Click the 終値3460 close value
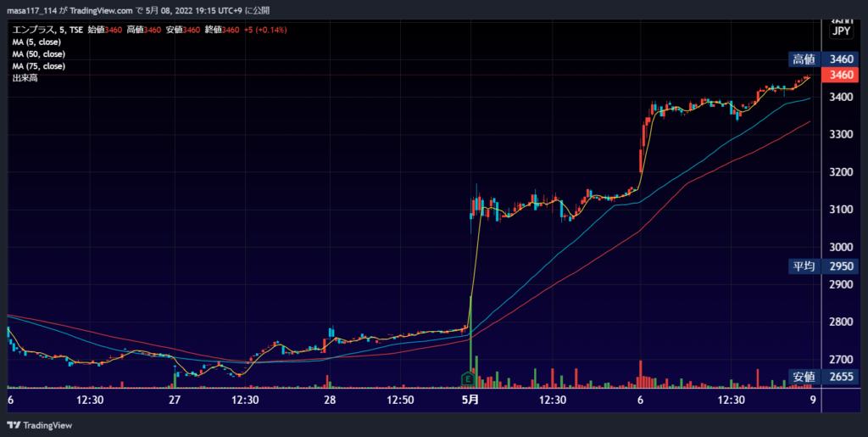Image resolution: width=868 pixels, height=437 pixels. click(223, 30)
